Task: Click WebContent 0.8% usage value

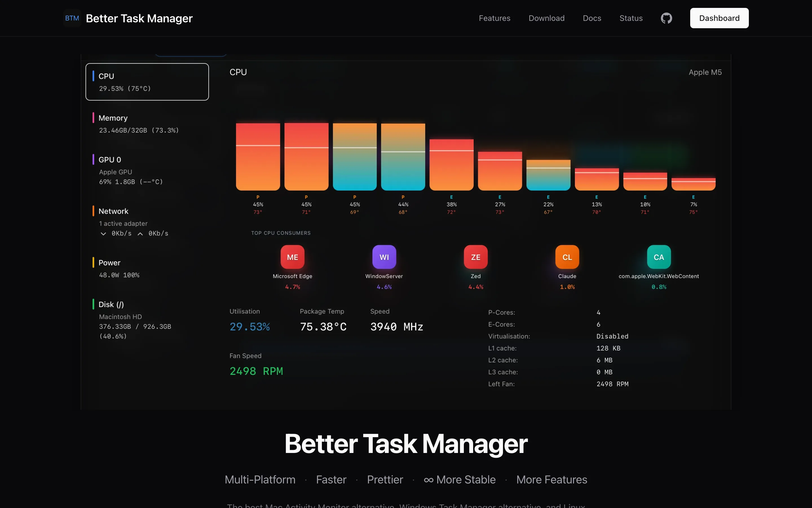Action: point(659,287)
